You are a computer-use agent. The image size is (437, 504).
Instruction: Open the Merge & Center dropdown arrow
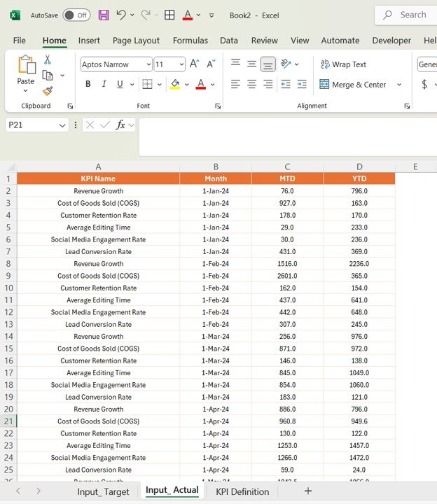pyautogui.click(x=399, y=85)
